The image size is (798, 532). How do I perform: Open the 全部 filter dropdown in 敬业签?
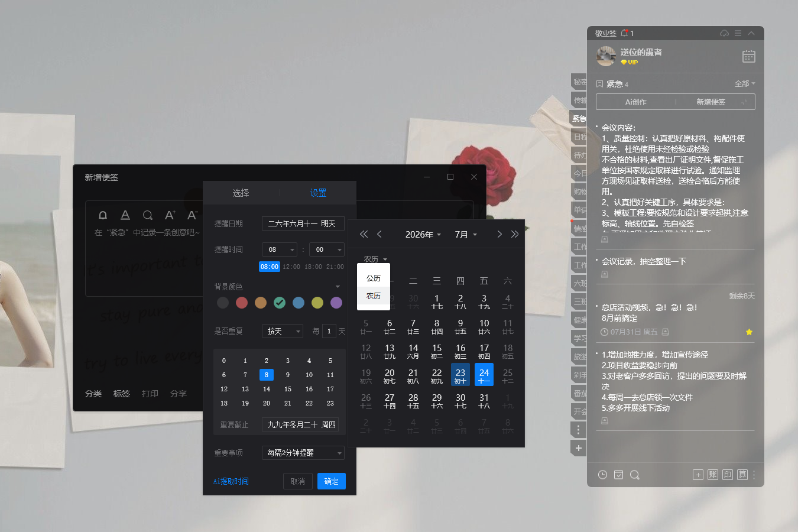745,84
